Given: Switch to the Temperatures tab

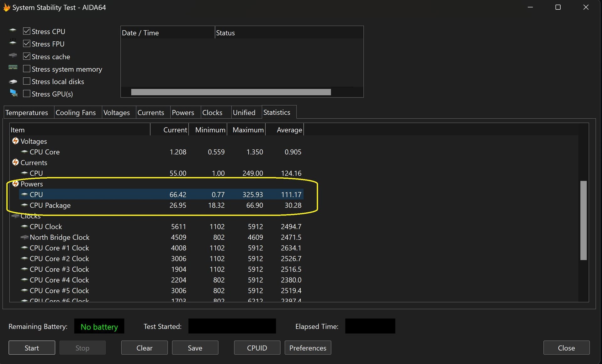Looking at the screenshot, I should click(x=27, y=113).
